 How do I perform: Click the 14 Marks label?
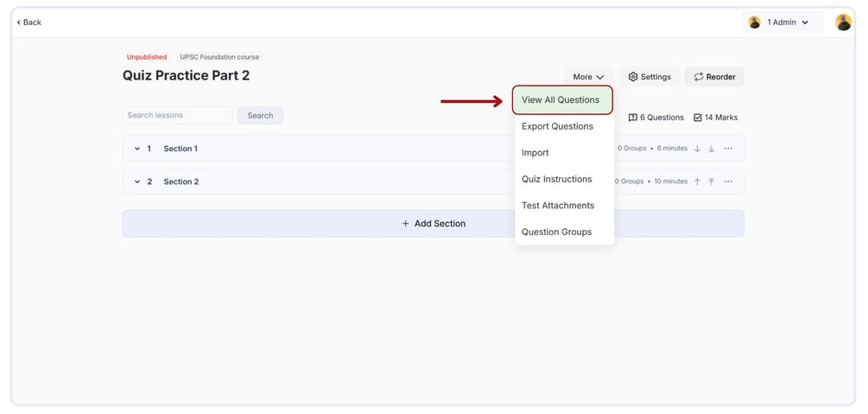point(716,118)
